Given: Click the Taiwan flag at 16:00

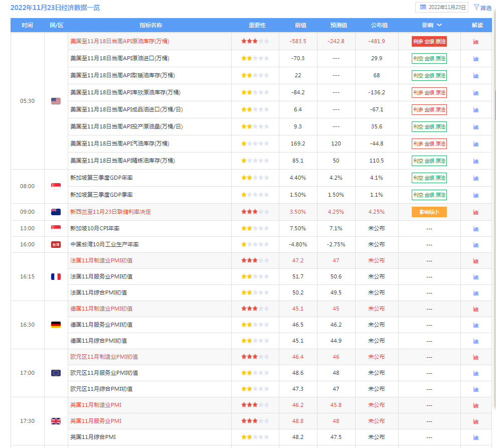Looking at the screenshot, I should (x=56, y=244).
